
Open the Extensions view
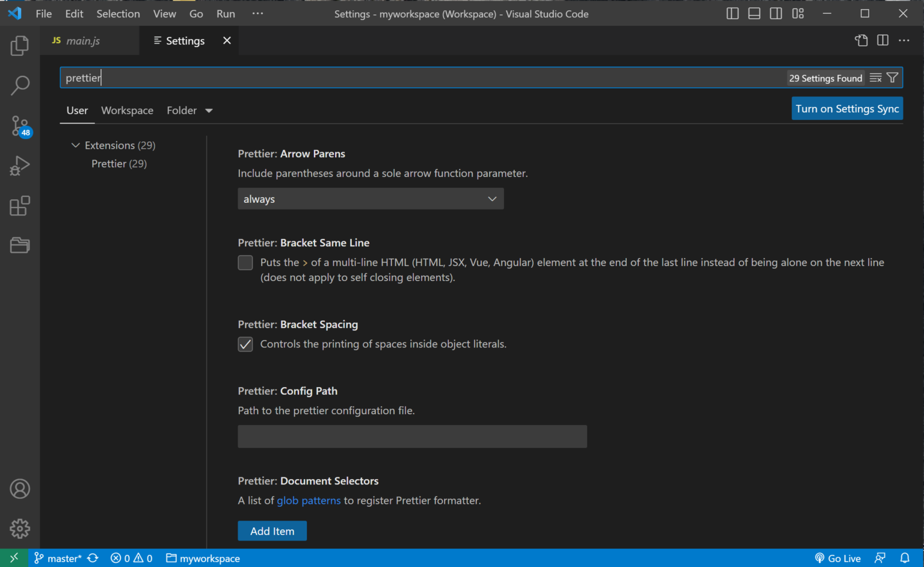click(x=20, y=206)
